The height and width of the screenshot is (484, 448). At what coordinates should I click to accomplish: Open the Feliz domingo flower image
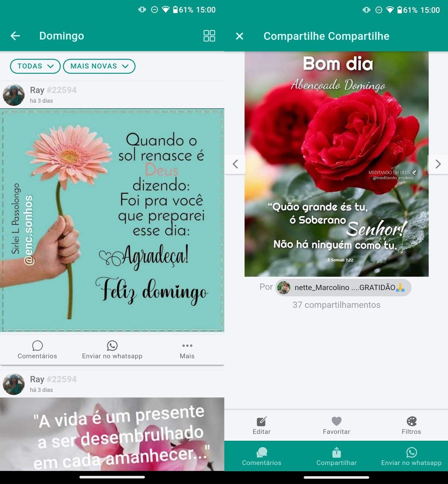pyautogui.click(x=112, y=220)
